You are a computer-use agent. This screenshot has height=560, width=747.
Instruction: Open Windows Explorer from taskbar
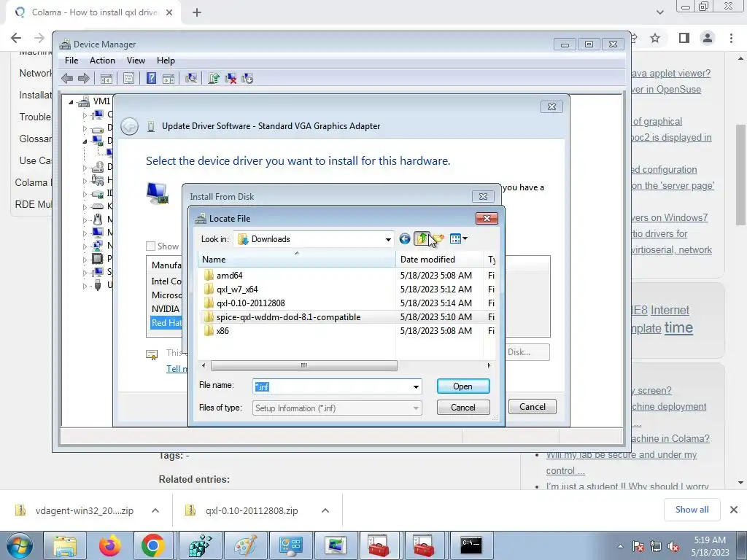pyautogui.click(x=65, y=545)
